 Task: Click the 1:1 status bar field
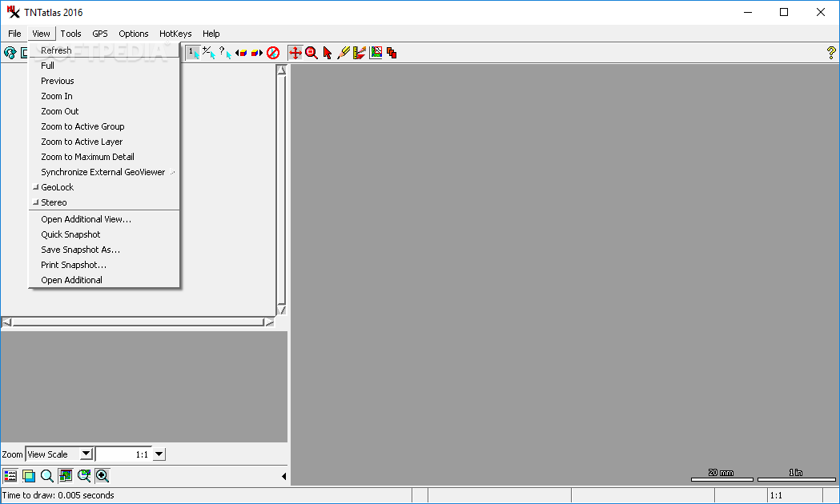[x=794, y=495]
